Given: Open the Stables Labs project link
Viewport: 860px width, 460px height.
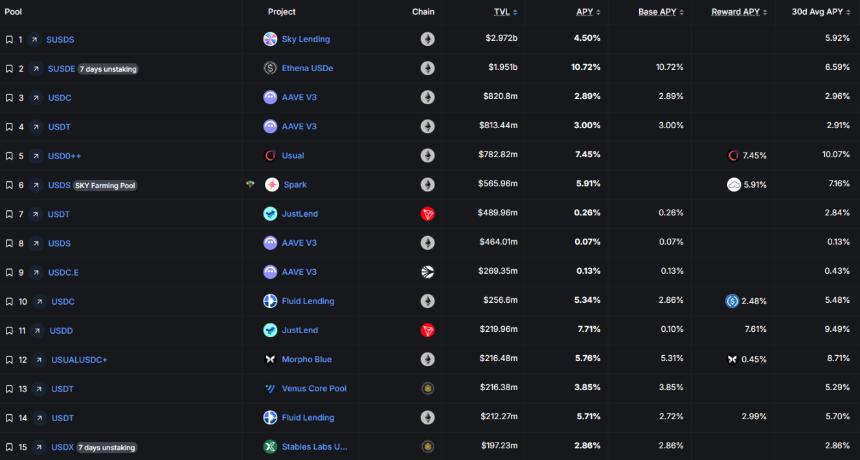Looking at the screenshot, I should coord(314,446).
